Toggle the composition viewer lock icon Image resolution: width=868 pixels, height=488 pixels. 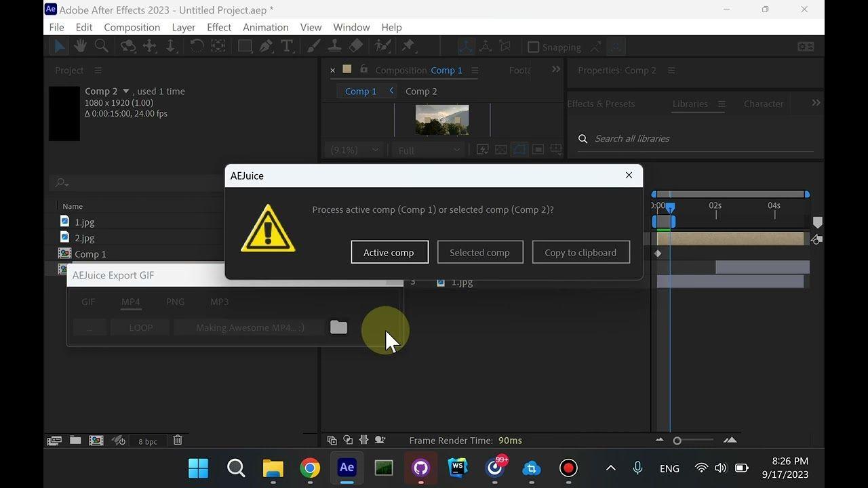pos(364,69)
